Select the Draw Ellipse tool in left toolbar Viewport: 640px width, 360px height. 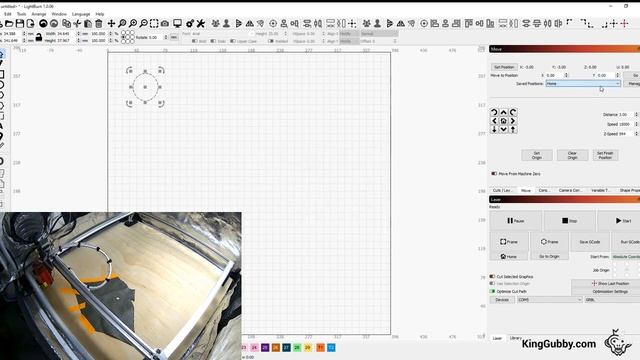pyautogui.click(x=2, y=84)
